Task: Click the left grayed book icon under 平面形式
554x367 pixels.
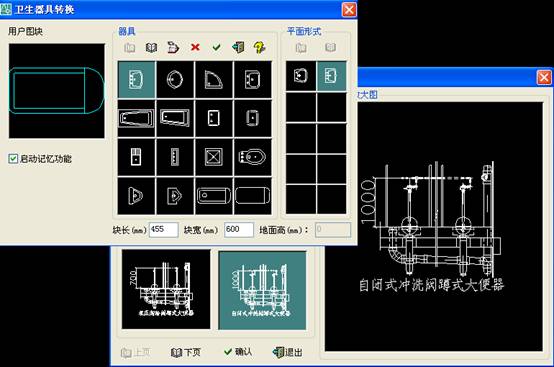Action: [301, 47]
